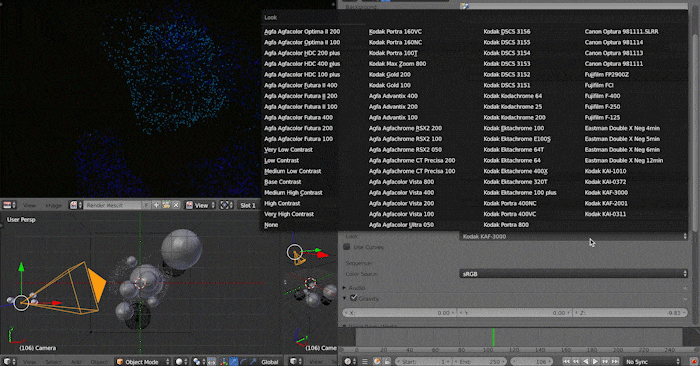
Task: Click the red auto keyframe record icon
Action: (694, 362)
